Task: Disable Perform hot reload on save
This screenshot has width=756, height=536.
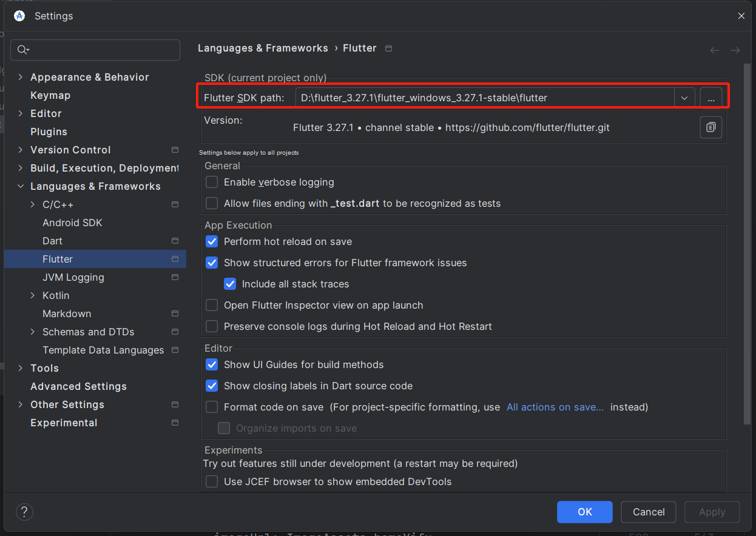Action: point(212,241)
